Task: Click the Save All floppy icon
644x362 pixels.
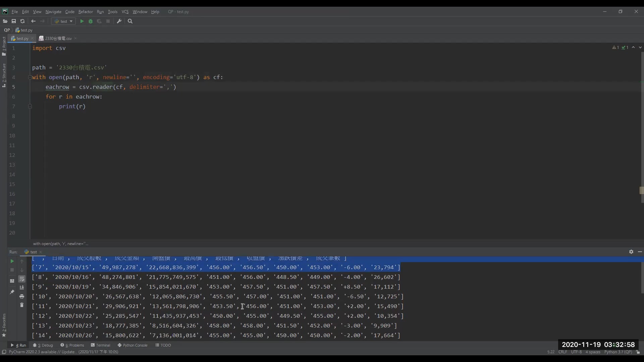Action: (x=14, y=21)
